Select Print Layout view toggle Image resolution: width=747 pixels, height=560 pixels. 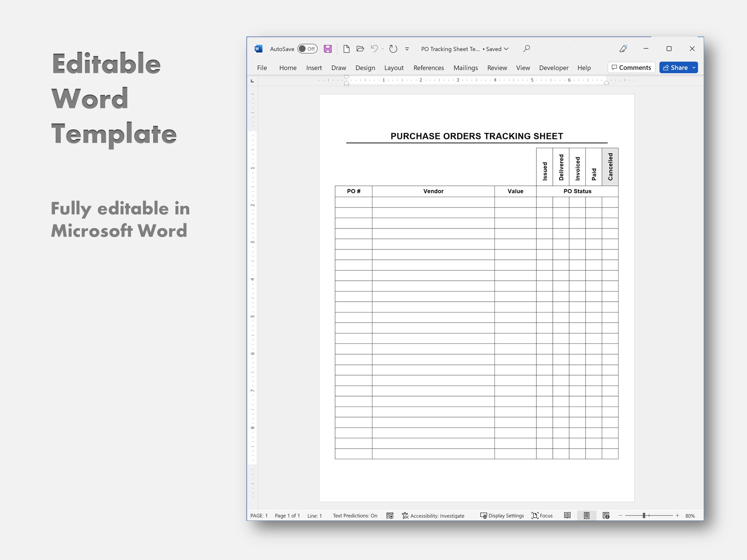(586, 516)
